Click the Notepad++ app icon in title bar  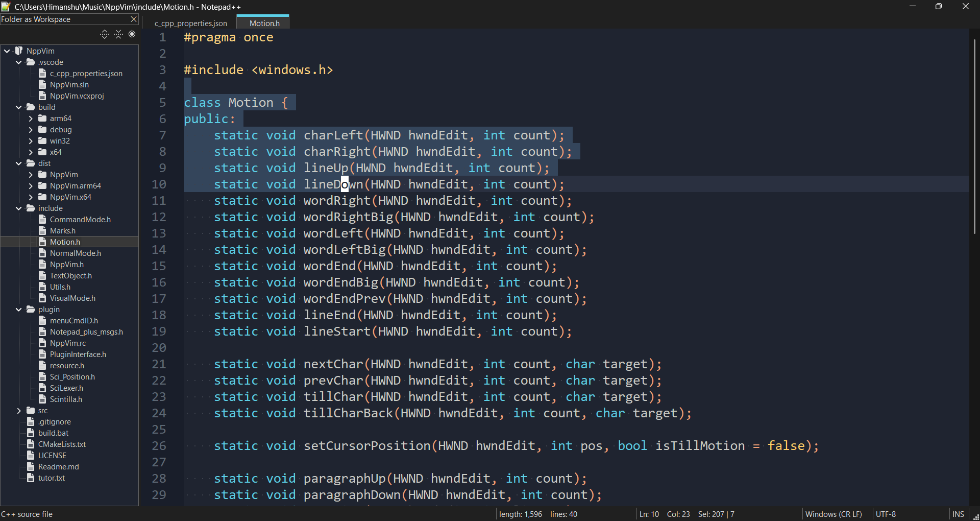6,7
